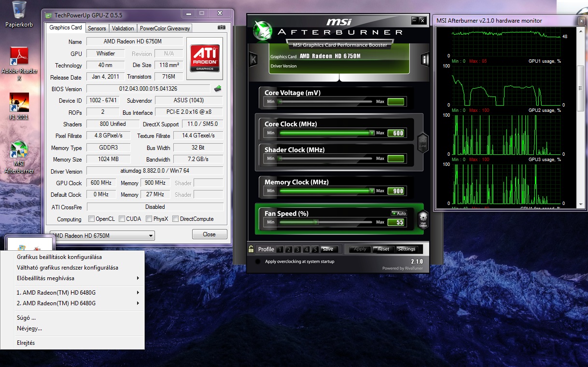Click the Close button in GPU-Z
The height and width of the screenshot is (367, 588).
210,234
